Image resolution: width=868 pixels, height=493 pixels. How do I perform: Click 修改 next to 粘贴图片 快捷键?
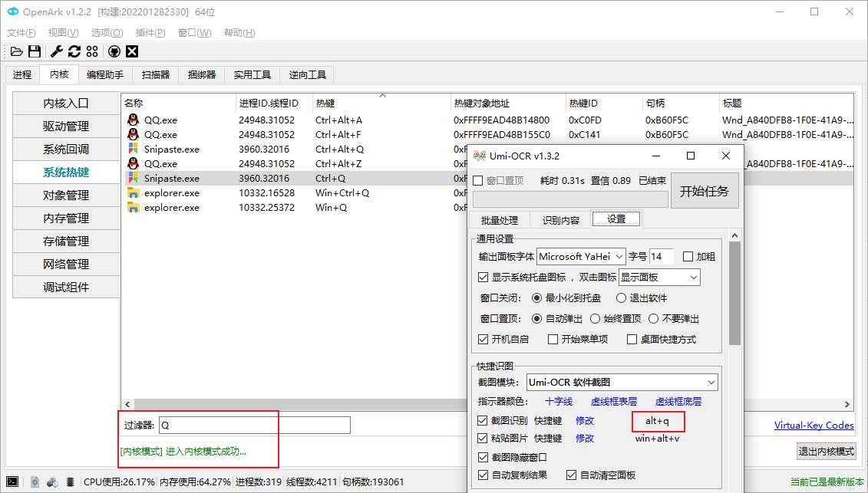pos(585,439)
